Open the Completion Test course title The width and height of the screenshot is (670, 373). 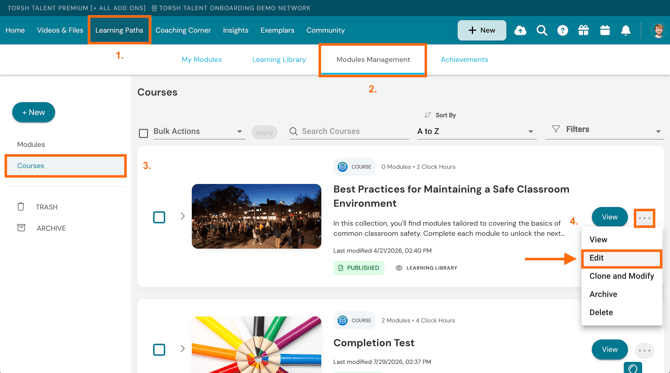(374, 343)
